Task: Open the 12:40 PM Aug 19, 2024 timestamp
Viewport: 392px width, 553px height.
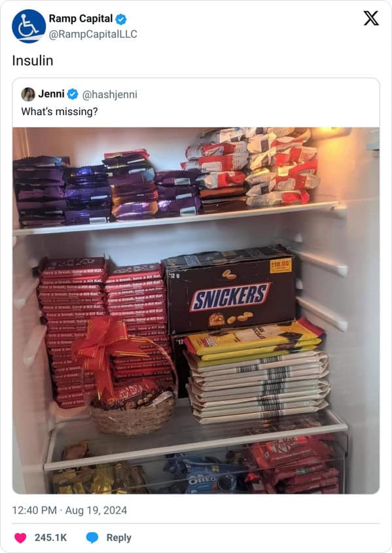Action: [69, 510]
